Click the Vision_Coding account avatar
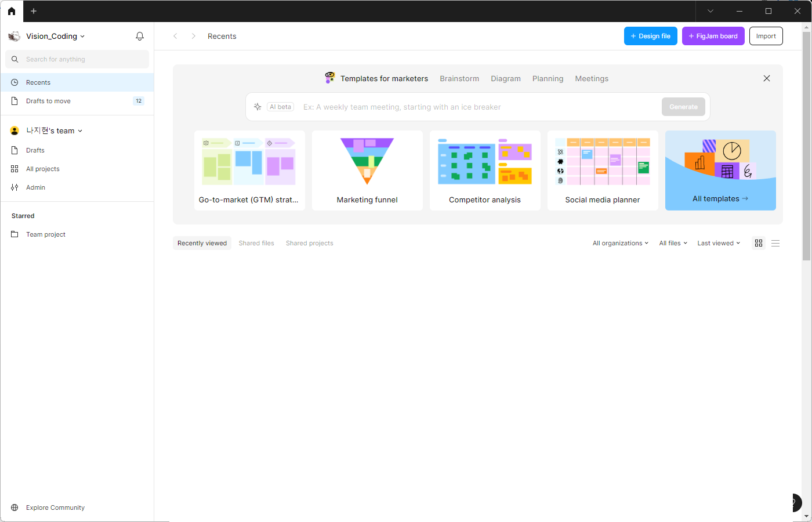The width and height of the screenshot is (812, 522). 14,36
